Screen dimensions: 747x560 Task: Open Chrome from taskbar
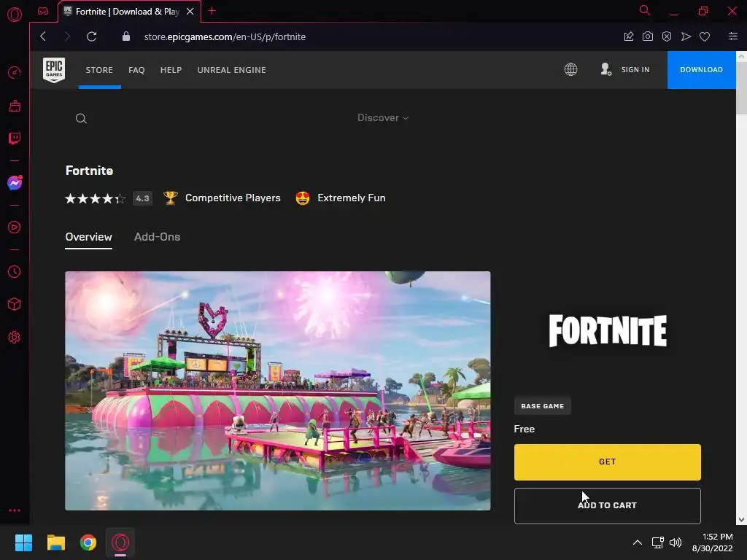(x=88, y=542)
